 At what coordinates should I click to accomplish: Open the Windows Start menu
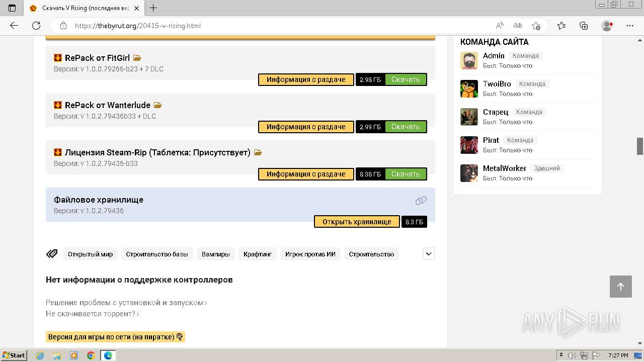click(14, 355)
